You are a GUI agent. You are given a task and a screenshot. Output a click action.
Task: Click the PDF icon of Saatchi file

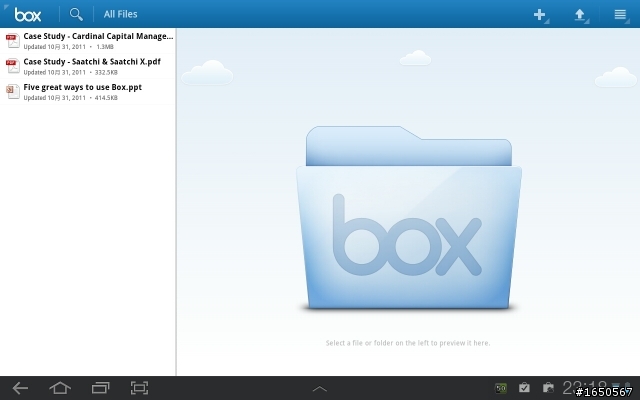[13, 66]
